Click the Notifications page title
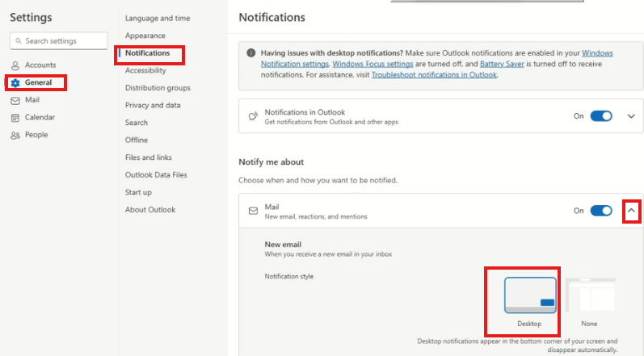Screen dimensions: 644x356 [x=271, y=17]
